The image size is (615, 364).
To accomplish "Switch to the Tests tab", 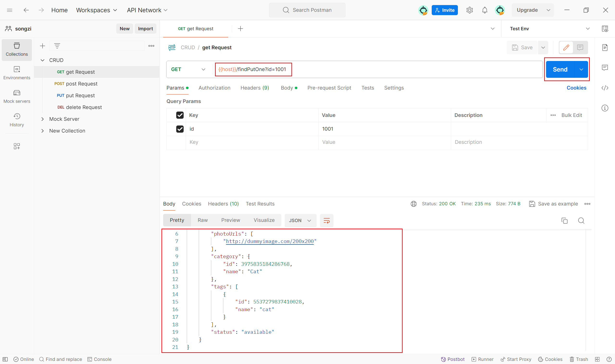I will [x=367, y=88].
